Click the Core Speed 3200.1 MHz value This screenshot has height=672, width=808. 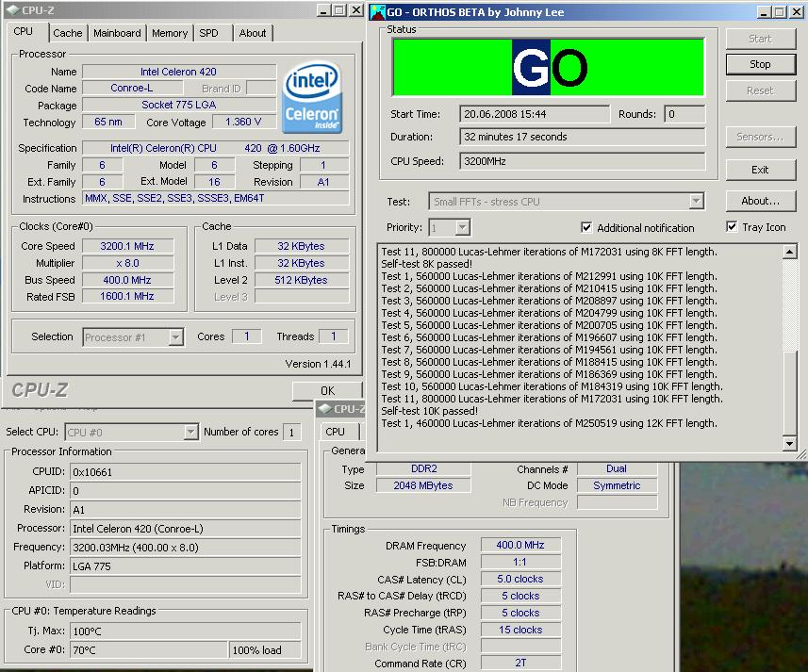(127, 246)
